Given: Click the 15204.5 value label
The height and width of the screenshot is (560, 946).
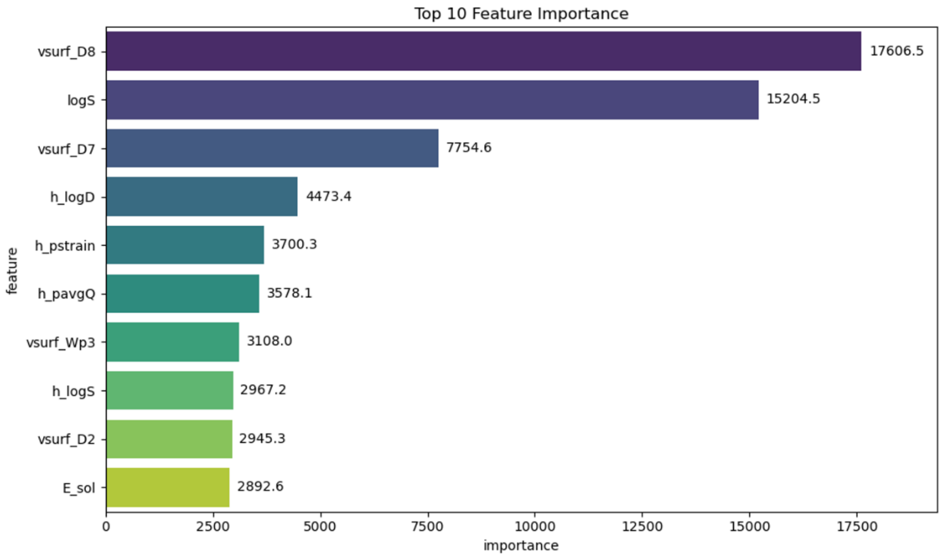Looking at the screenshot, I should click(793, 99).
